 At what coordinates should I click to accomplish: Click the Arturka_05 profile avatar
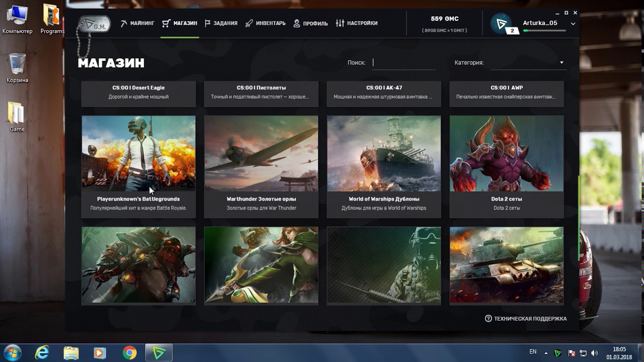point(501,23)
